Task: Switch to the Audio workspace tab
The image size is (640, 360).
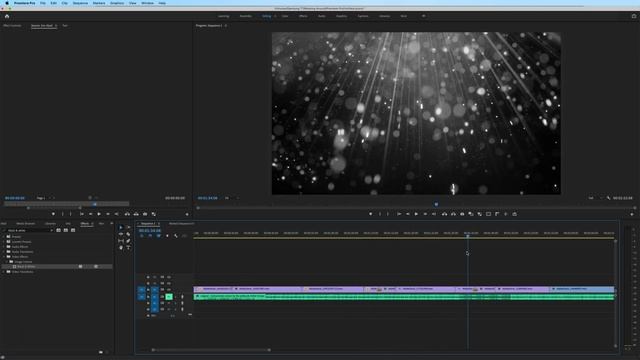Action: (322, 16)
